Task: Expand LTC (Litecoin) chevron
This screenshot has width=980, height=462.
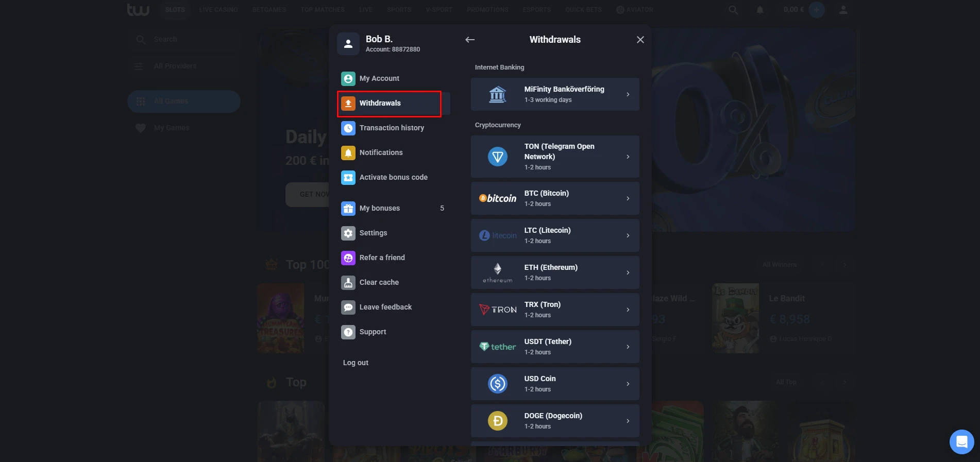Action: click(x=628, y=235)
